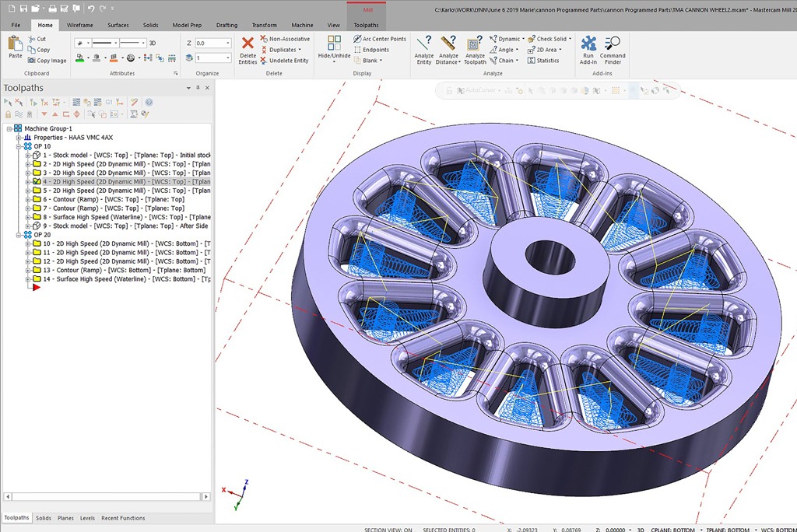This screenshot has height=532, width=797.
Task: Open the Analyze Toolpath tool
Action: point(475,50)
